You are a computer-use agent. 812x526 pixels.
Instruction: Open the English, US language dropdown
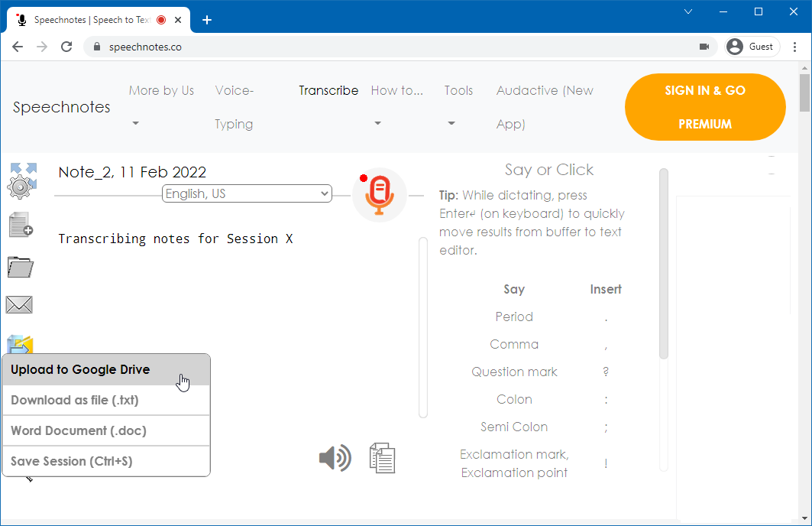tap(247, 194)
